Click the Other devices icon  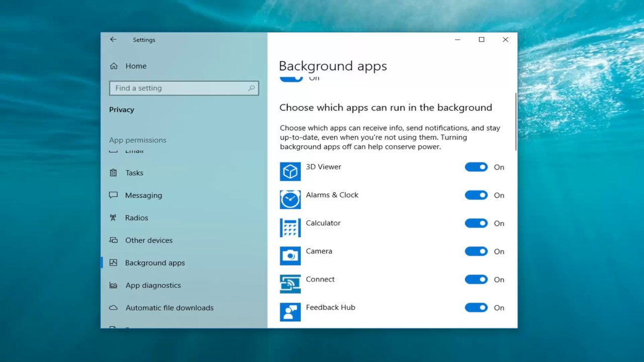click(x=113, y=240)
